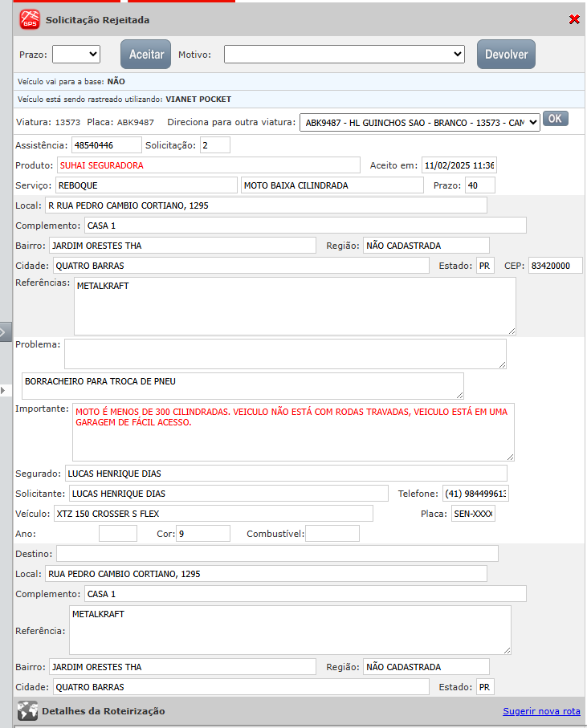Open the Motivo dropdown list
587x728 pixels.
(344, 55)
